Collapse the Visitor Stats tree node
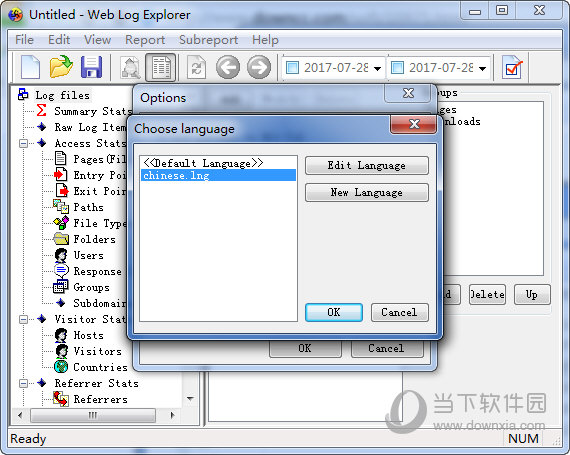This screenshot has width=570, height=455. [23, 319]
